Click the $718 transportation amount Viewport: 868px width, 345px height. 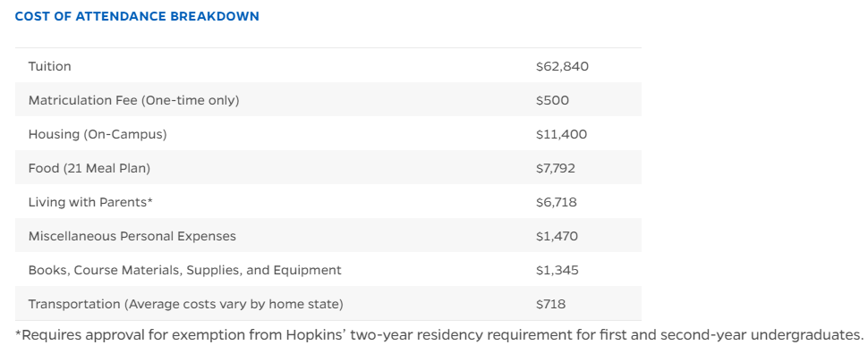click(550, 304)
